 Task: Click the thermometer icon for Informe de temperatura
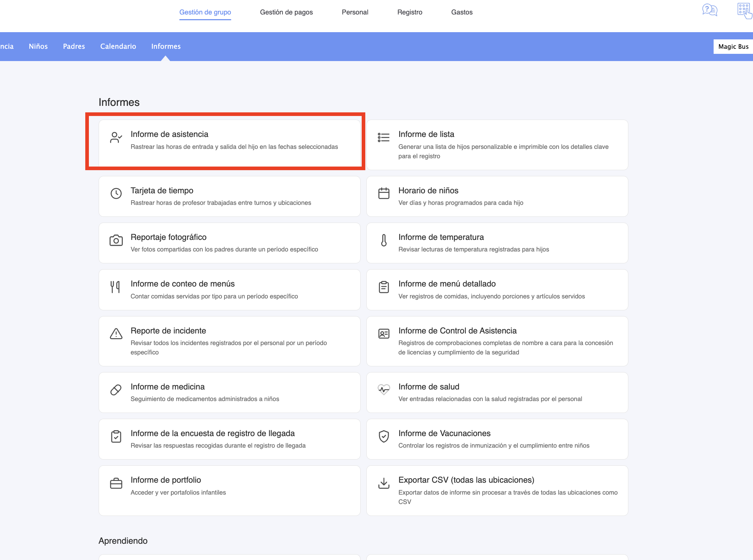383,240
